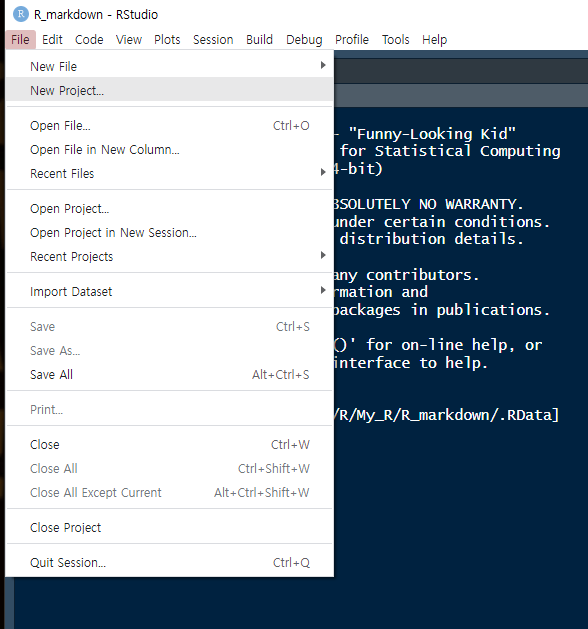Select Open File... menu entry

[170, 126]
